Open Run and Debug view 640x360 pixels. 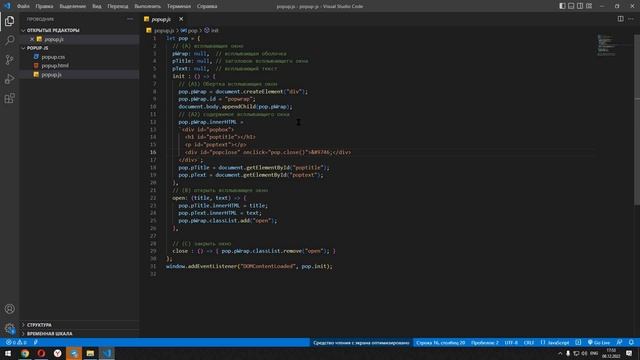point(9,79)
